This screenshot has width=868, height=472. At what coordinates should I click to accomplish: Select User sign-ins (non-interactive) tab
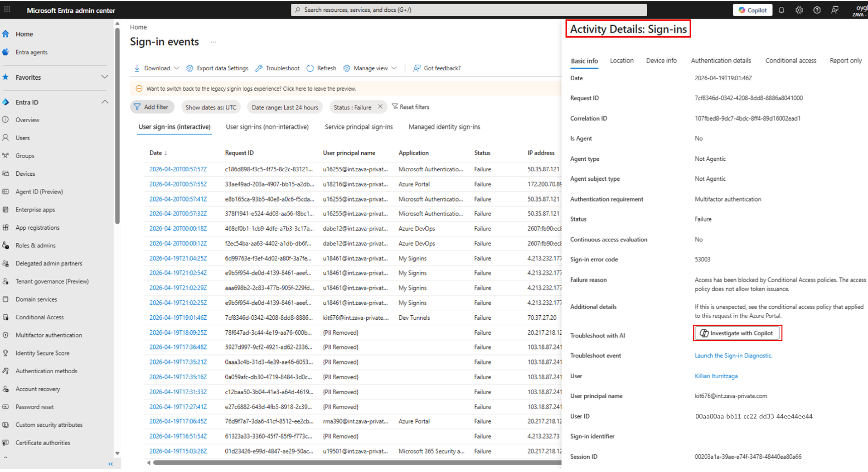pyautogui.click(x=267, y=127)
